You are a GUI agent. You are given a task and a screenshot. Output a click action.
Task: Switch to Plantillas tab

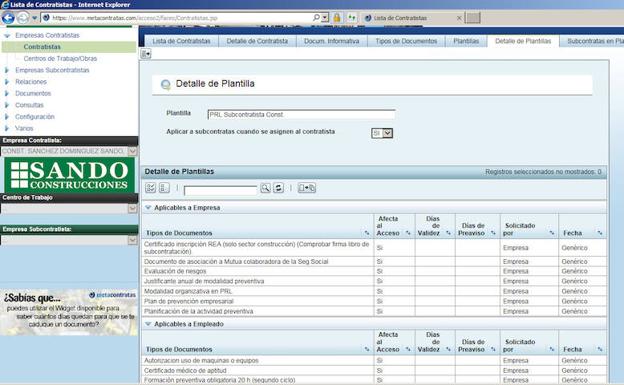click(466, 41)
